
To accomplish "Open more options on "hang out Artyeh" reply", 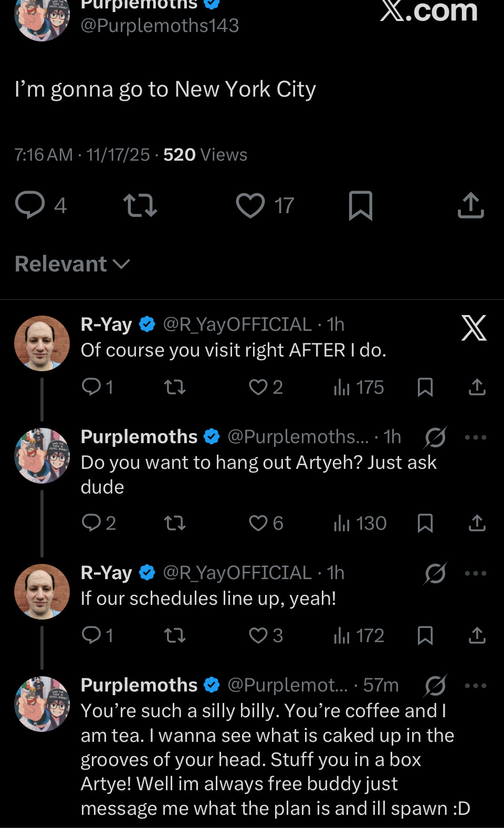I will click(476, 437).
